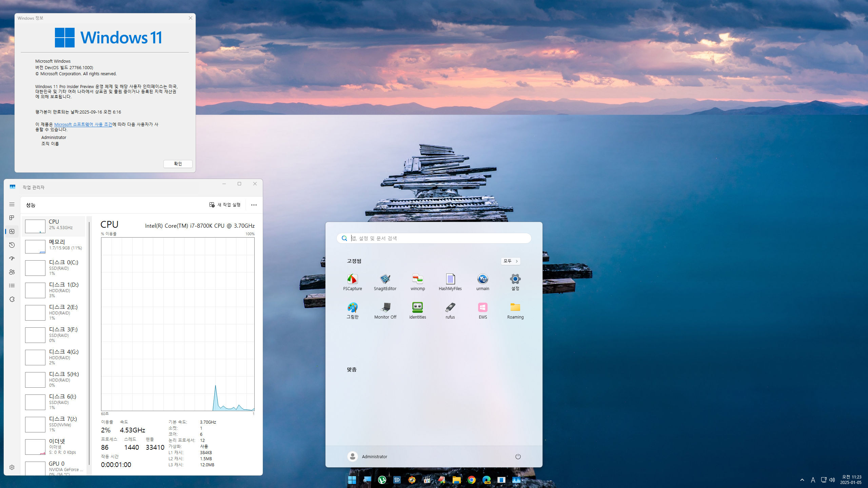
Task: Open the power options button
Action: (518, 456)
